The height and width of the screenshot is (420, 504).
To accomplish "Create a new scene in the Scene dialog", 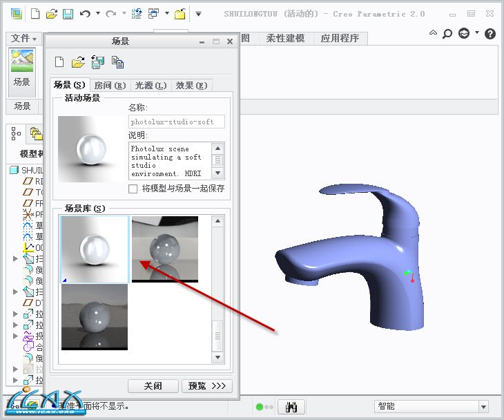I will point(59,61).
